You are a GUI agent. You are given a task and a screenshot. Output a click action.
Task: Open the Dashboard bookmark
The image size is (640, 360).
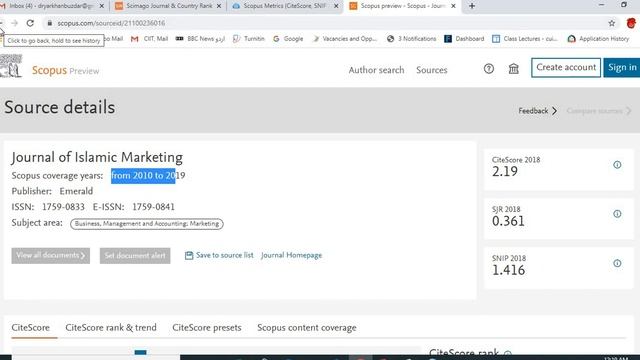tap(464, 39)
